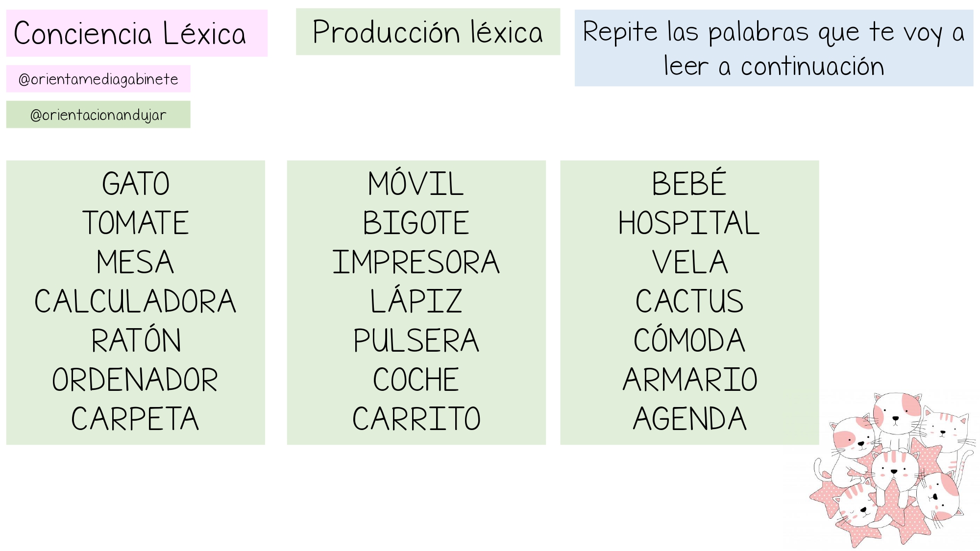Click the @orientamediagabinete label

pyautogui.click(x=98, y=79)
